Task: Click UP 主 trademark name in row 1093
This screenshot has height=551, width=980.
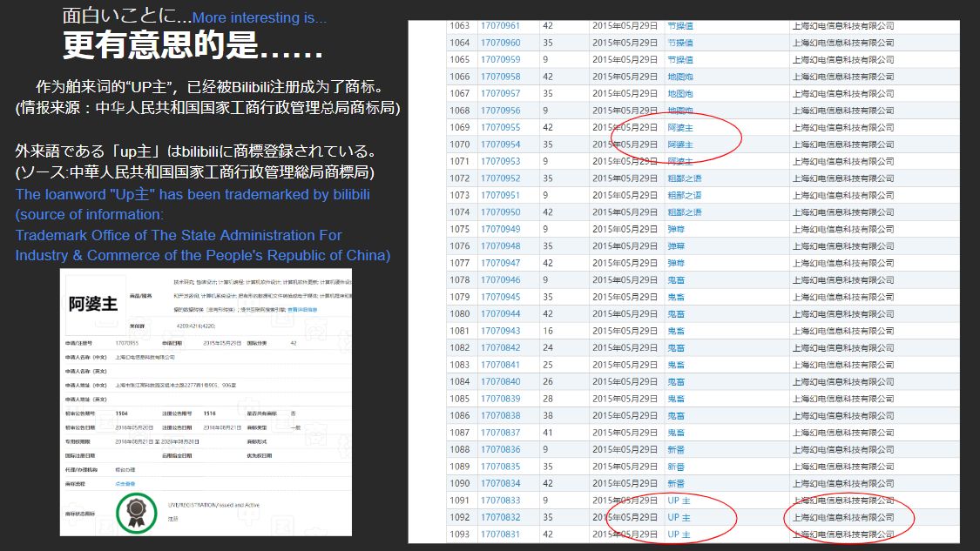Action: point(679,534)
